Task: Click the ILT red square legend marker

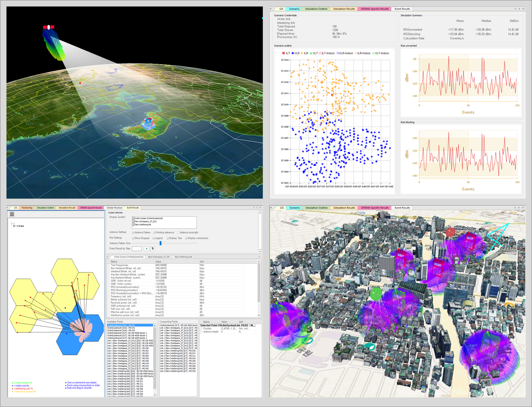Action: pyautogui.click(x=283, y=53)
